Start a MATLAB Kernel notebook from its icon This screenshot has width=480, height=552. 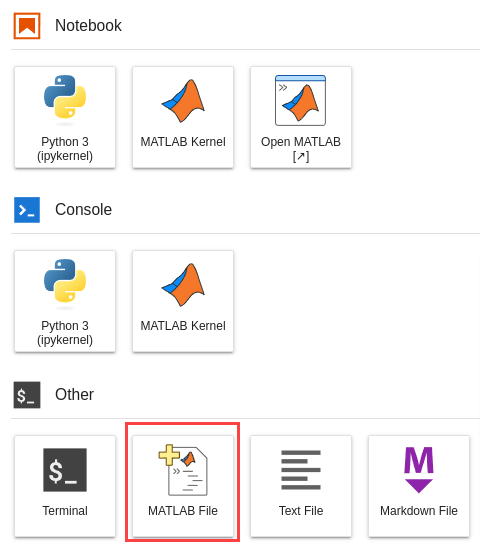coord(183,101)
